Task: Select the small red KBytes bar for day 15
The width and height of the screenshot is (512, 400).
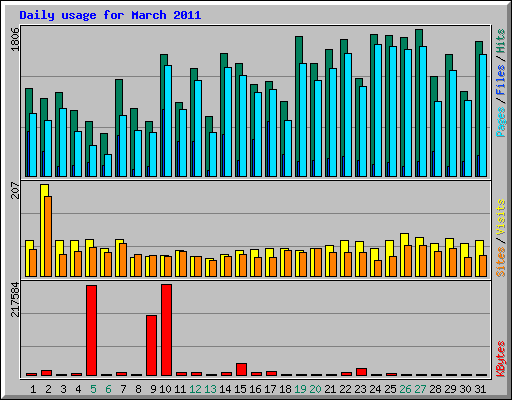Action: pyautogui.click(x=242, y=369)
